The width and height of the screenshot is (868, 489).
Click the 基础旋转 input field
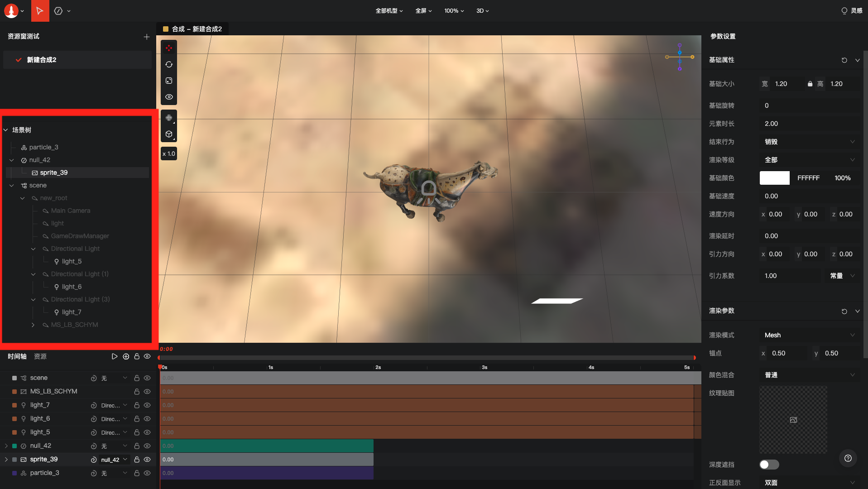(810, 105)
